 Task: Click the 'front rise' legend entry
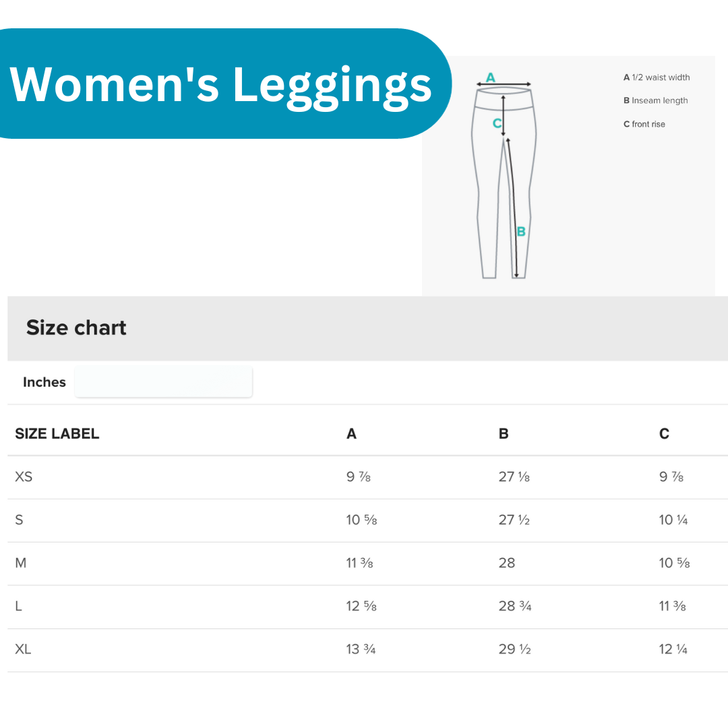pyautogui.click(x=644, y=124)
